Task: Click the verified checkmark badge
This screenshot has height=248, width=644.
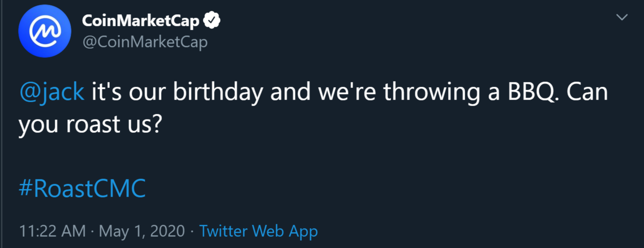Action: [x=212, y=20]
